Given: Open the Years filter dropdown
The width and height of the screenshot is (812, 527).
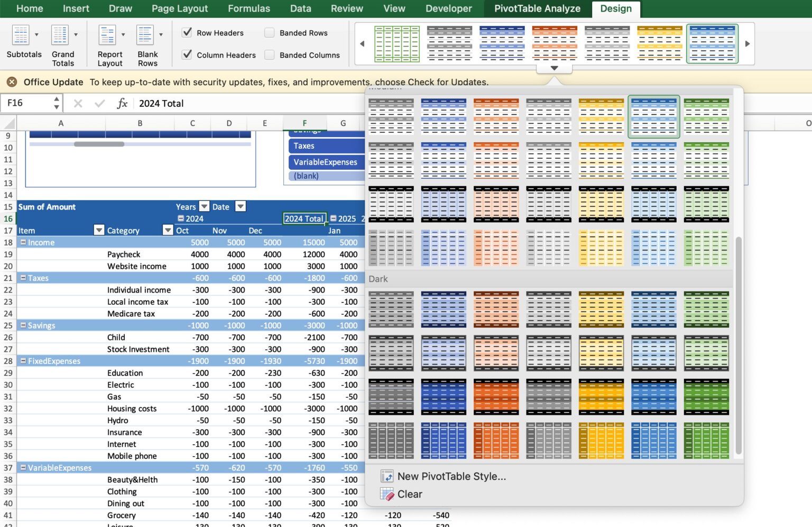Looking at the screenshot, I should point(204,207).
